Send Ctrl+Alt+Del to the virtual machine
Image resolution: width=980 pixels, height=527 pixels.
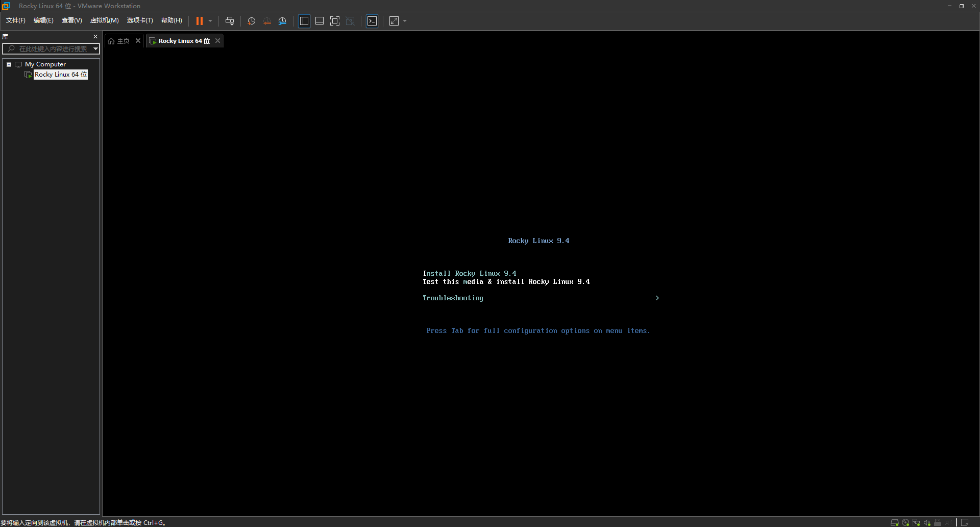tap(230, 21)
